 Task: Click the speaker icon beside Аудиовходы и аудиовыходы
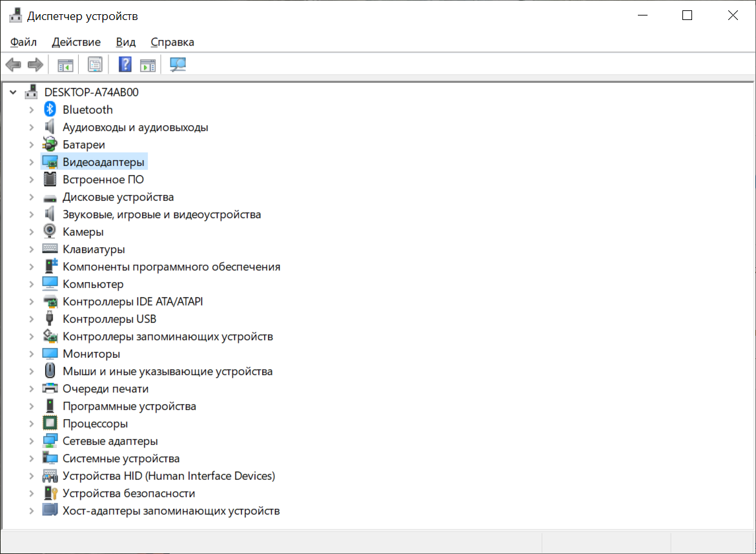[50, 127]
